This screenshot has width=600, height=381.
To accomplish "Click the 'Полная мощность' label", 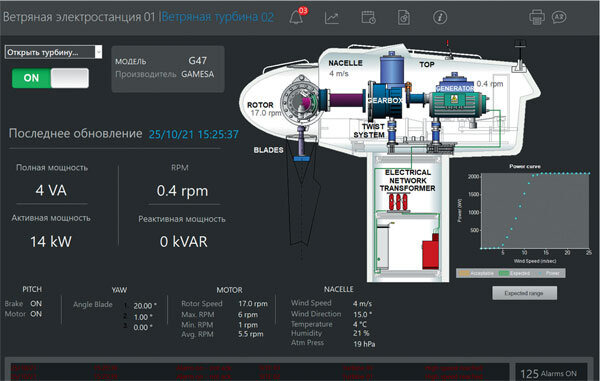I will pos(52,168).
